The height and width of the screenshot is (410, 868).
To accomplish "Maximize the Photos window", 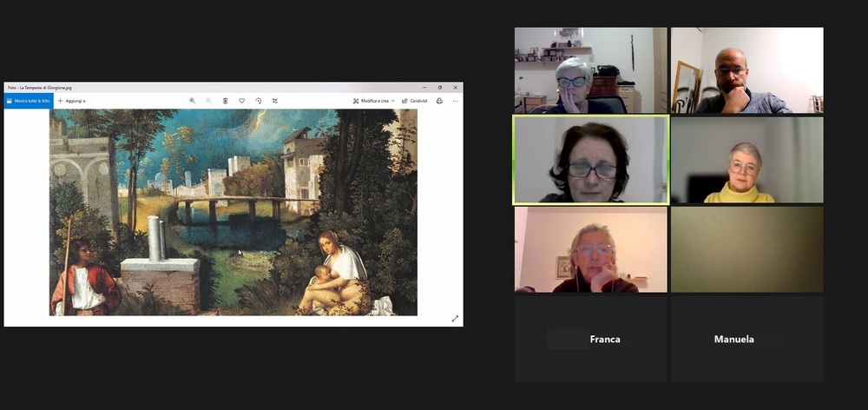I will pos(440,88).
